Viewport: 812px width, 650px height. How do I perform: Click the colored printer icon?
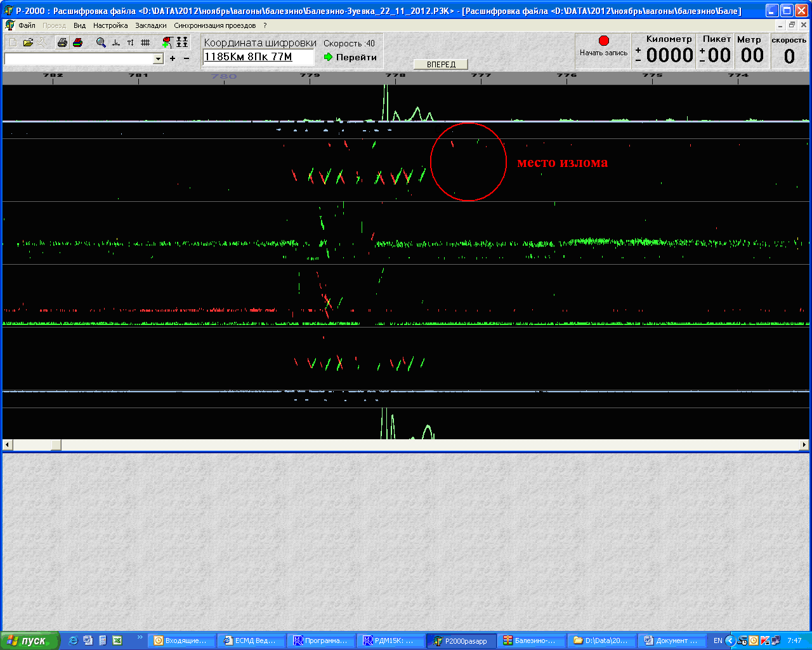(x=77, y=43)
